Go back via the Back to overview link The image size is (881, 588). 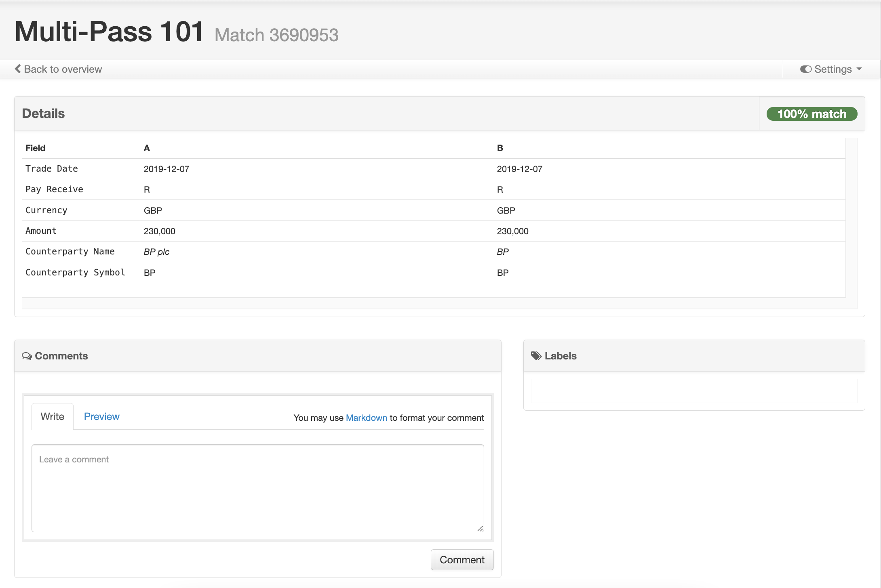[x=59, y=69]
